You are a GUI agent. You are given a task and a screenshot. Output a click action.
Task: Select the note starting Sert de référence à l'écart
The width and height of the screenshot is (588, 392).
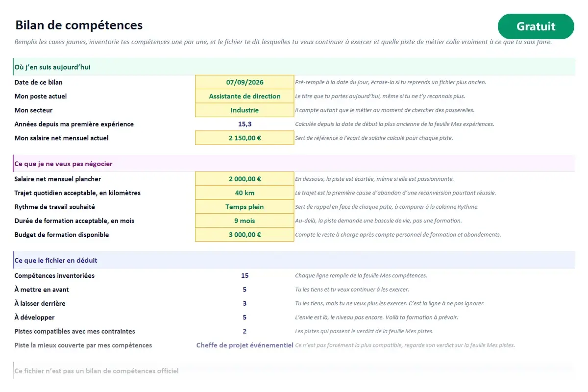point(374,138)
